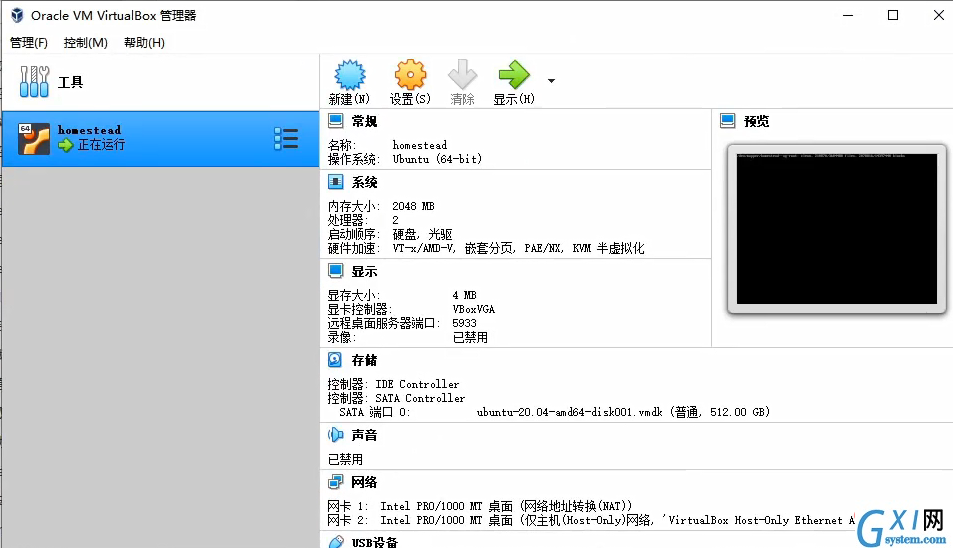Open Settings (设置) gear icon

[x=410, y=75]
